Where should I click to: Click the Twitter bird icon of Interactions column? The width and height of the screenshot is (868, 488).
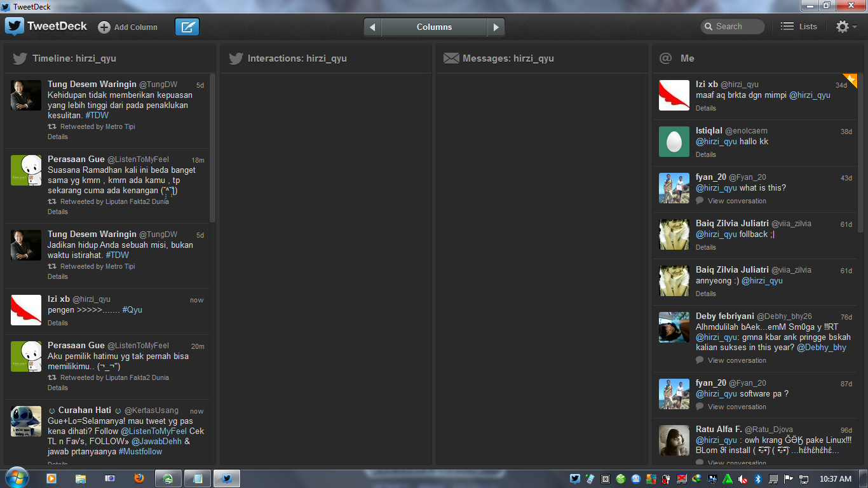click(x=236, y=58)
